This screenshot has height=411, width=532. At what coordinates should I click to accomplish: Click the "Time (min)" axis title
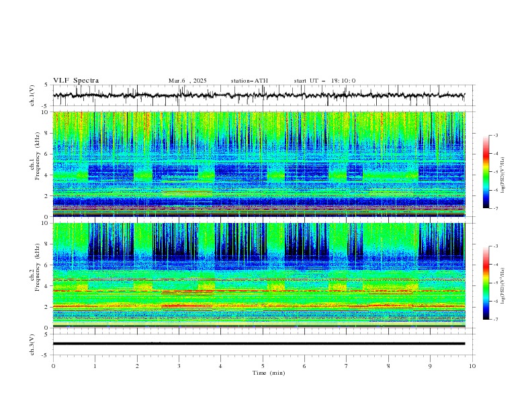pos(269,373)
